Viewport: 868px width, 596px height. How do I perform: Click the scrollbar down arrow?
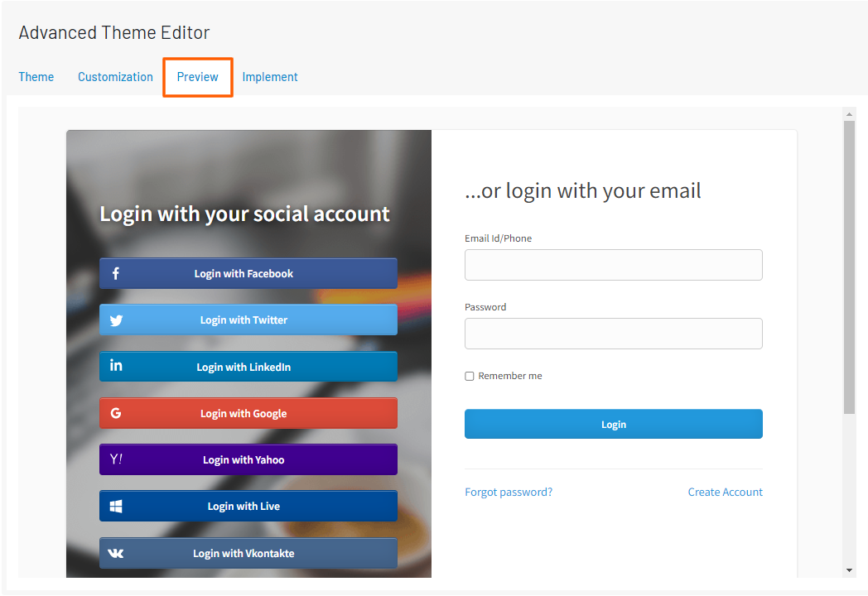pyautogui.click(x=849, y=570)
